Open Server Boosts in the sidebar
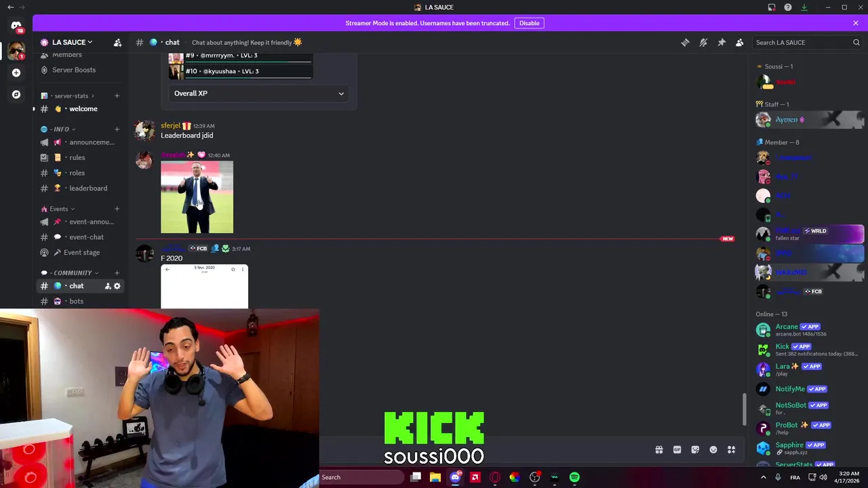 [81, 70]
